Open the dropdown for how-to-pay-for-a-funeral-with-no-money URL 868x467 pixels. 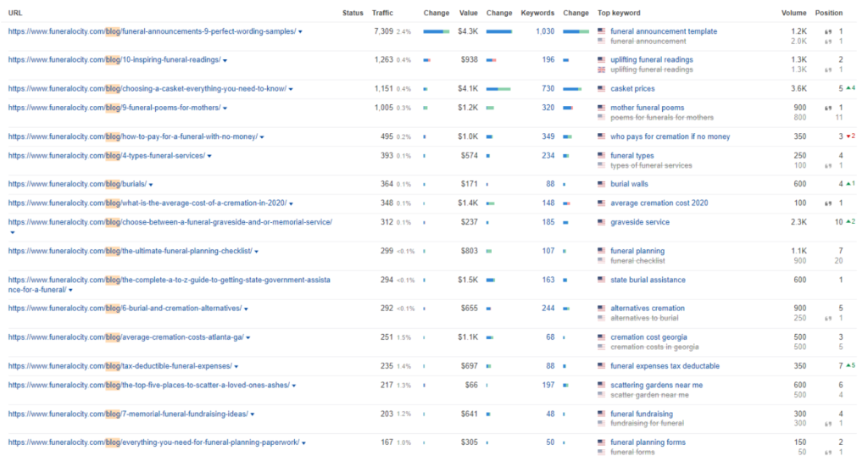coord(263,137)
